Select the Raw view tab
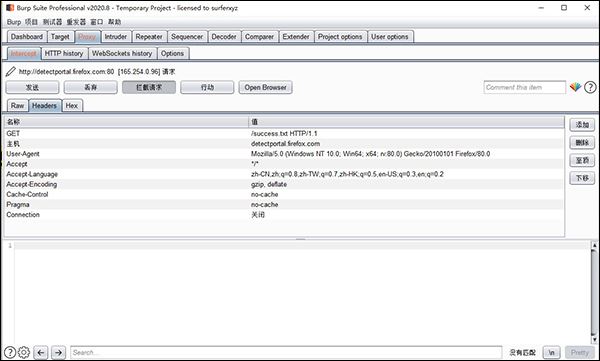 [x=17, y=106]
